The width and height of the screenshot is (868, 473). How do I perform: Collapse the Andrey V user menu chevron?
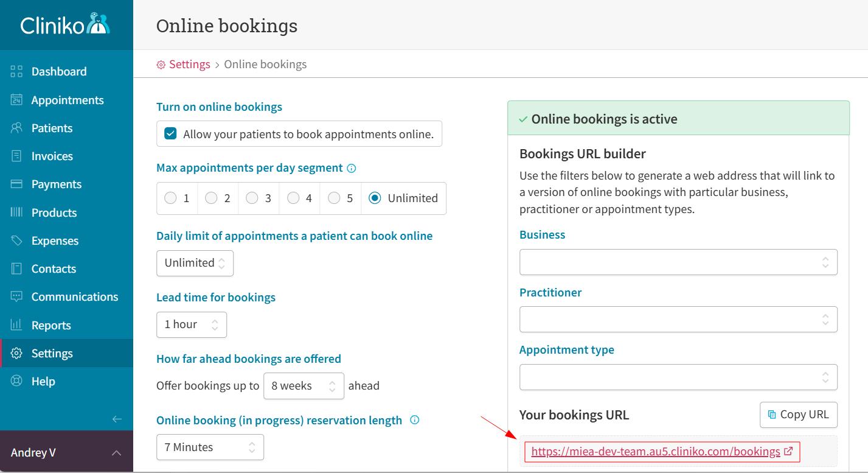116,452
